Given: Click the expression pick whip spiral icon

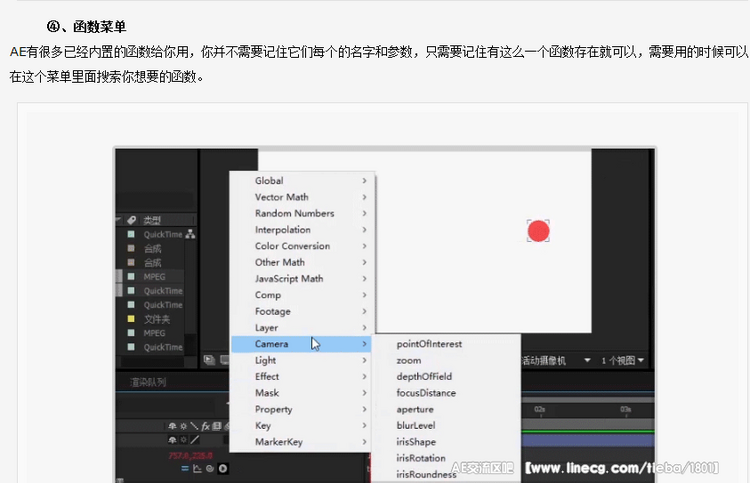Looking at the screenshot, I should tap(210, 469).
